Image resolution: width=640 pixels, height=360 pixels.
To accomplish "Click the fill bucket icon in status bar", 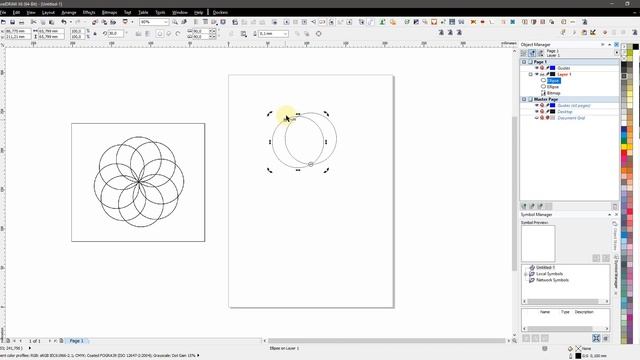I will (570, 349).
